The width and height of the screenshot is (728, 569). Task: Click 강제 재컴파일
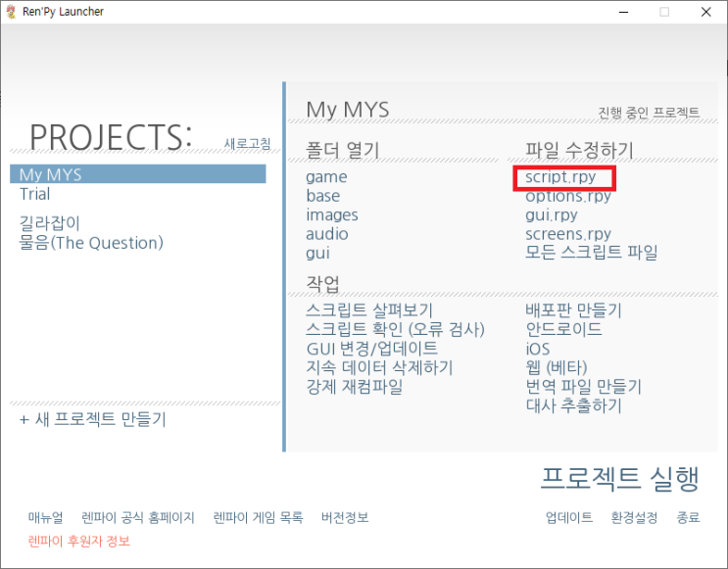tap(355, 386)
